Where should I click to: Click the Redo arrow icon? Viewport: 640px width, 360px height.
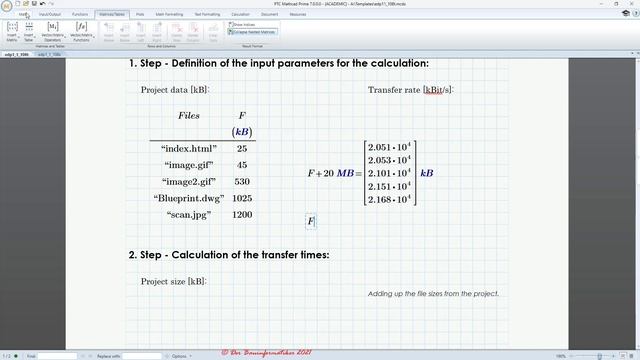coord(51,3)
